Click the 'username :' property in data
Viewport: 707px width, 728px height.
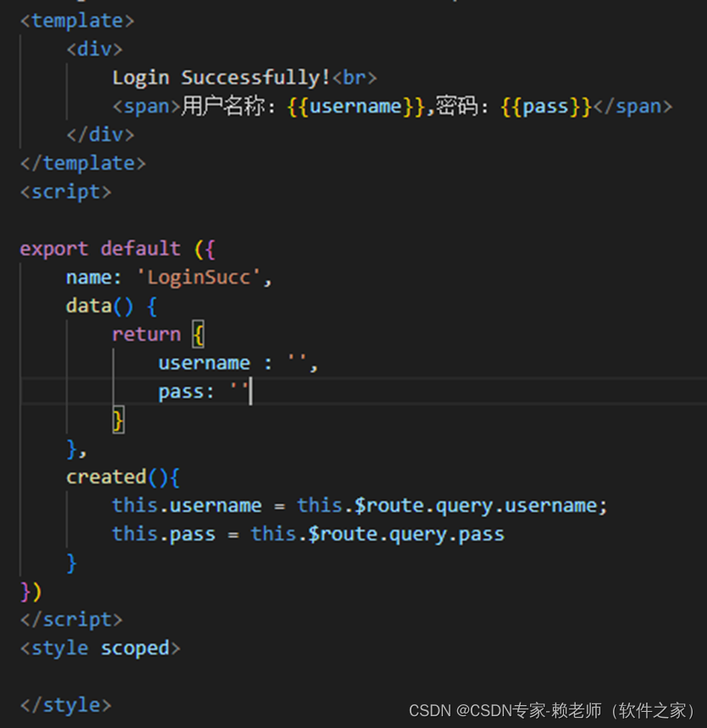click(215, 363)
